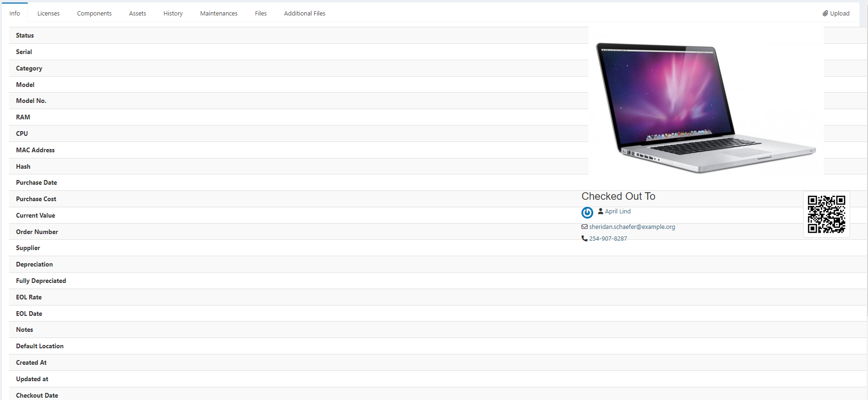The image size is (868, 400).
Task: Click the asset QR code
Action: coord(827,214)
